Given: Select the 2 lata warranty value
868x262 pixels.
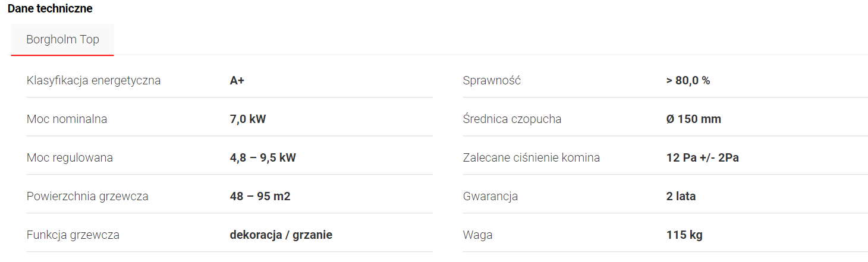Looking at the screenshot, I should pos(681,196).
